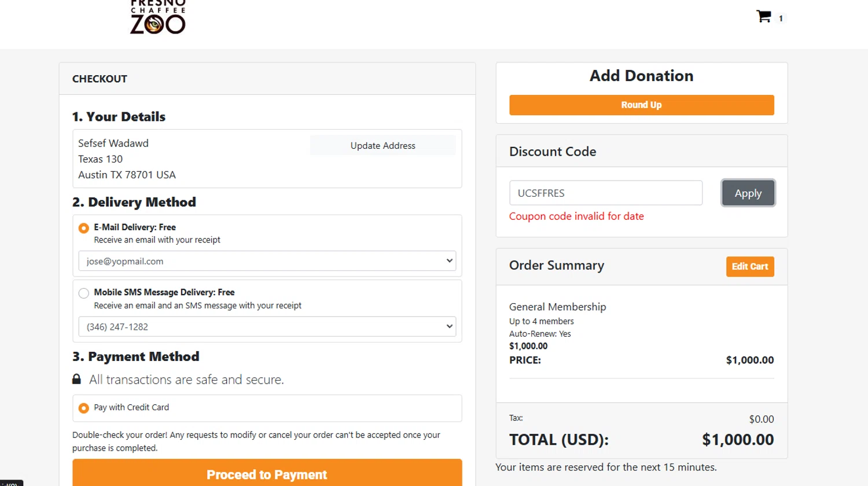Click the General Membership item name
The image size is (868, 486).
pos(557,307)
